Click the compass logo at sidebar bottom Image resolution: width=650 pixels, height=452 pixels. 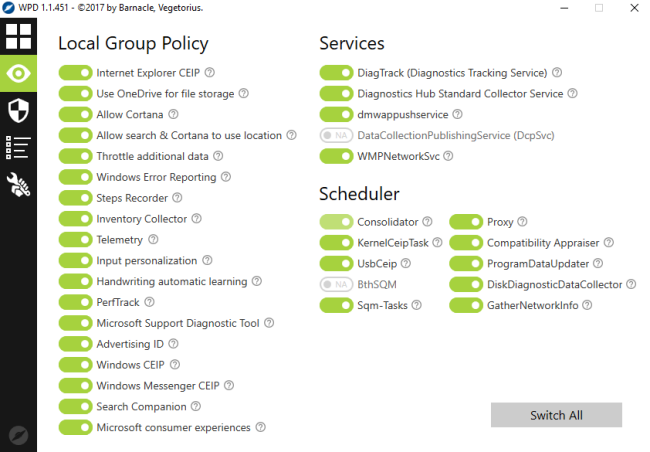tap(18, 435)
